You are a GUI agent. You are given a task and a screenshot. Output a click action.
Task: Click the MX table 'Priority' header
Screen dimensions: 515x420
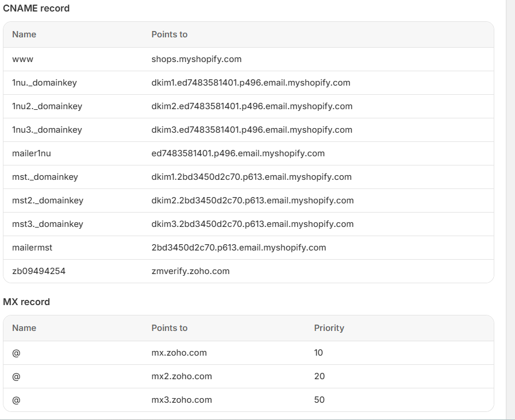[329, 328]
